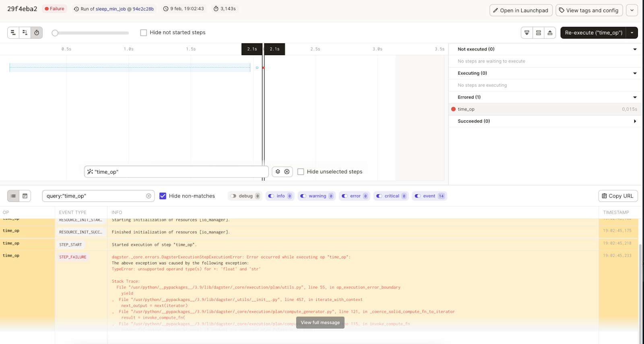Clear the log filter query text
The width and height of the screenshot is (644, 344).
click(149, 196)
